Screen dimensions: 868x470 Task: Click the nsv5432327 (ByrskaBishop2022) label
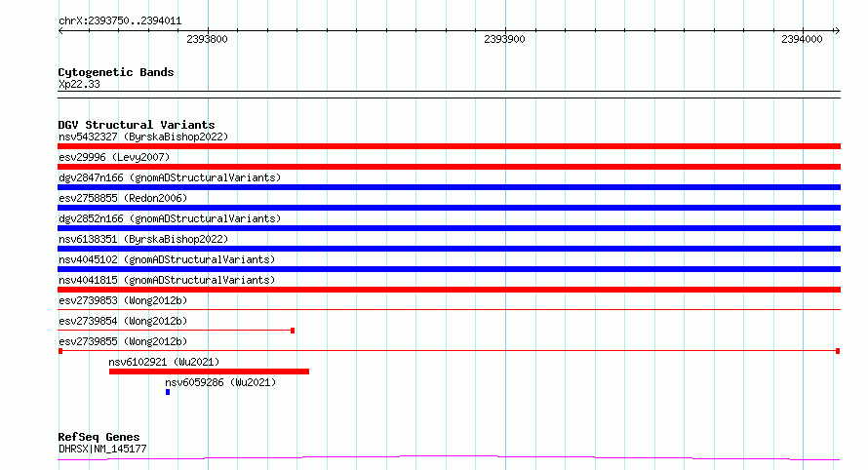[143, 137]
